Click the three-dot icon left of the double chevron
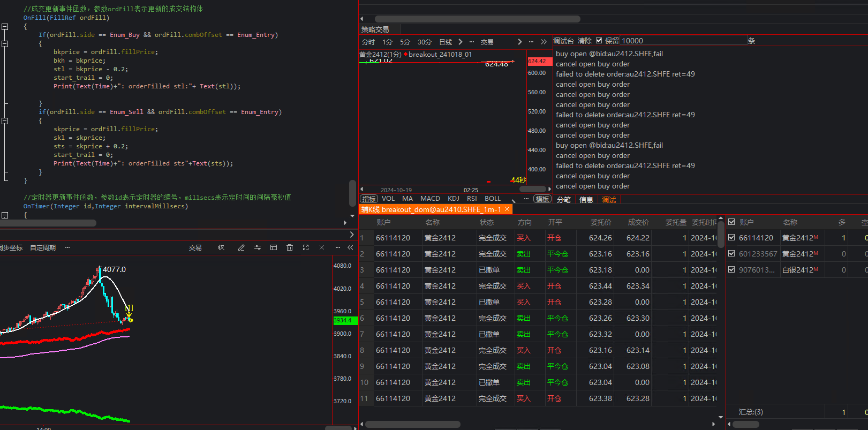Viewport: 868px width, 430px height. point(531,42)
